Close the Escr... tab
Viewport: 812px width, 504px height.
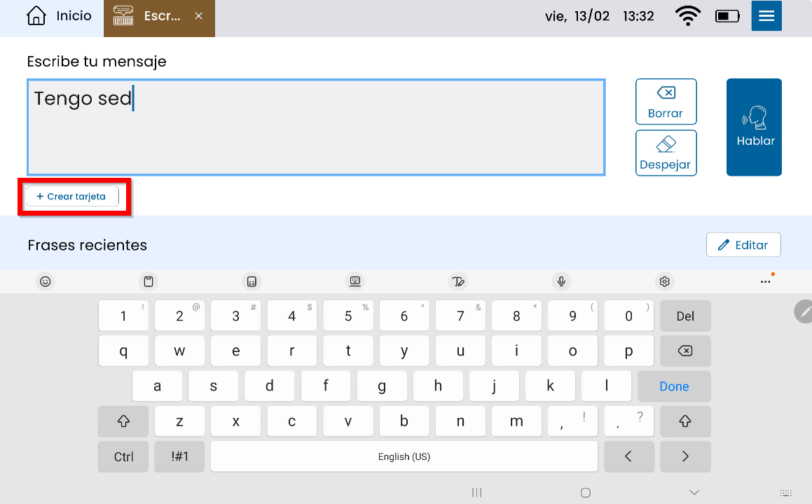[199, 16]
